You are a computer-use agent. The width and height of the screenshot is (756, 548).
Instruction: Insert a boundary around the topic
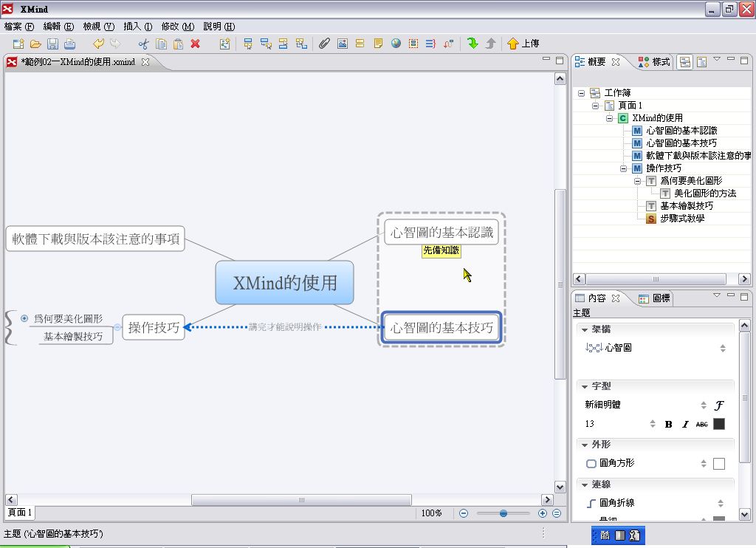(x=413, y=44)
